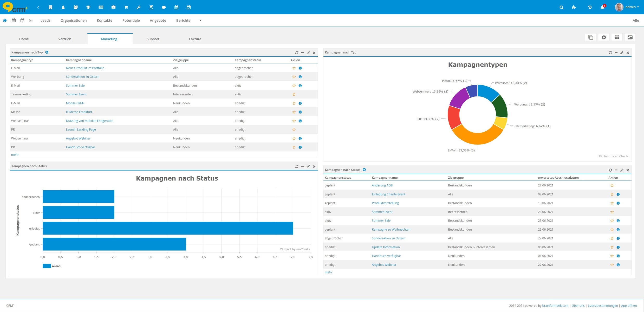The width and height of the screenshot is (644, 312).
Task: Open the mail envelope icon
Action: coord(31,20)
